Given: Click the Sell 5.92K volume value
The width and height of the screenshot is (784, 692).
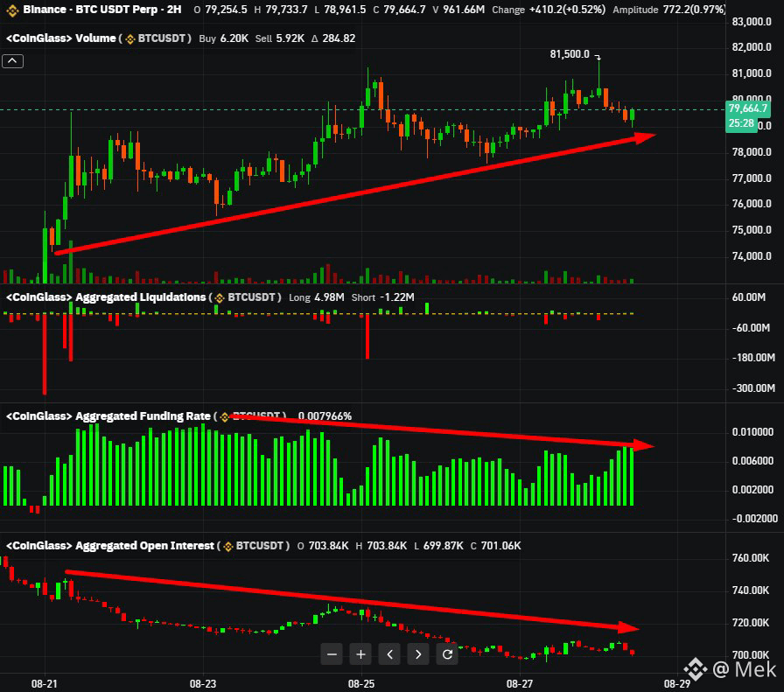Looking at the screenshot, I should click(x=279, y=38).
